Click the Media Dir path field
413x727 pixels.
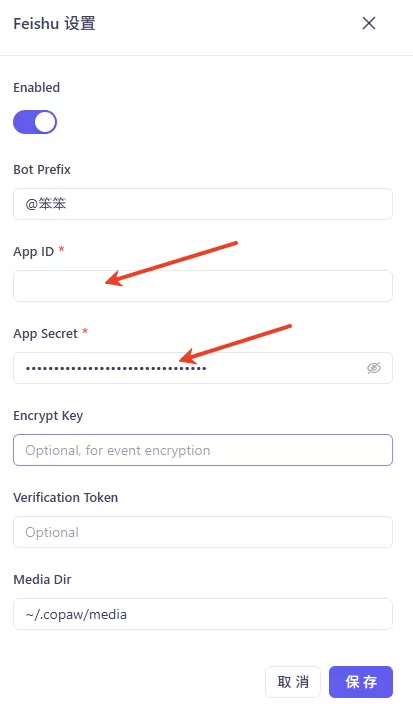203,614
